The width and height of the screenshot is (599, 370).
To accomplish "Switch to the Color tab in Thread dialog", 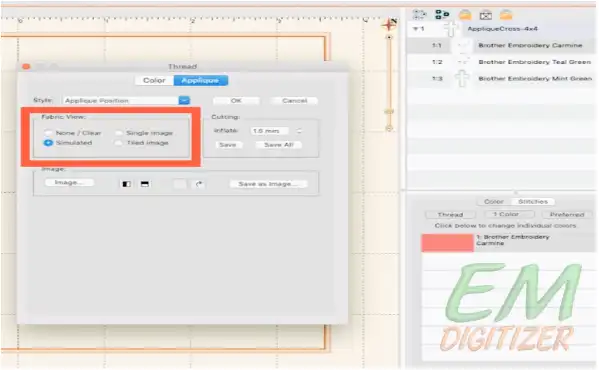I will click(154, 80).
